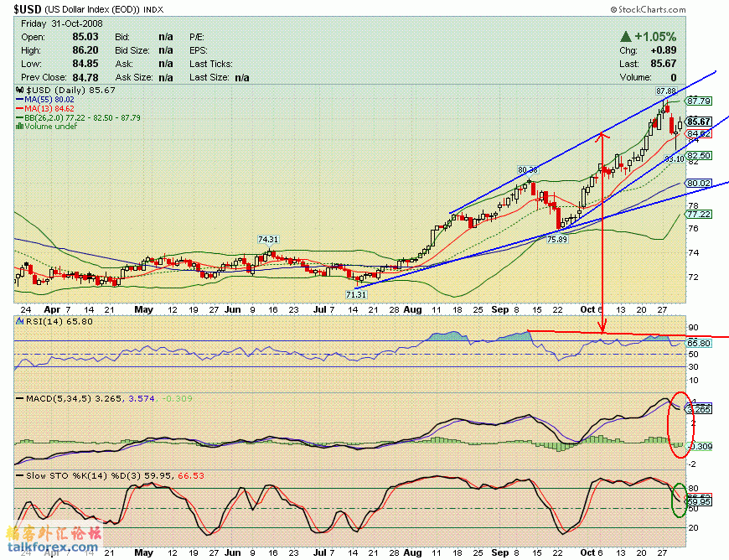
Task: Click the (US Dollar Index (EOD)) title text
Action: [x=92, y=9]
